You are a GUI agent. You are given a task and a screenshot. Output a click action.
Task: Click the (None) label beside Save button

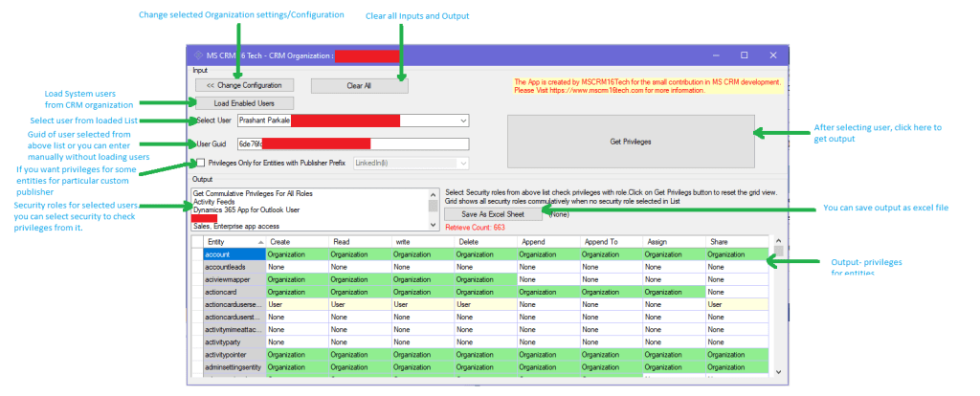[x=558, y=214]
